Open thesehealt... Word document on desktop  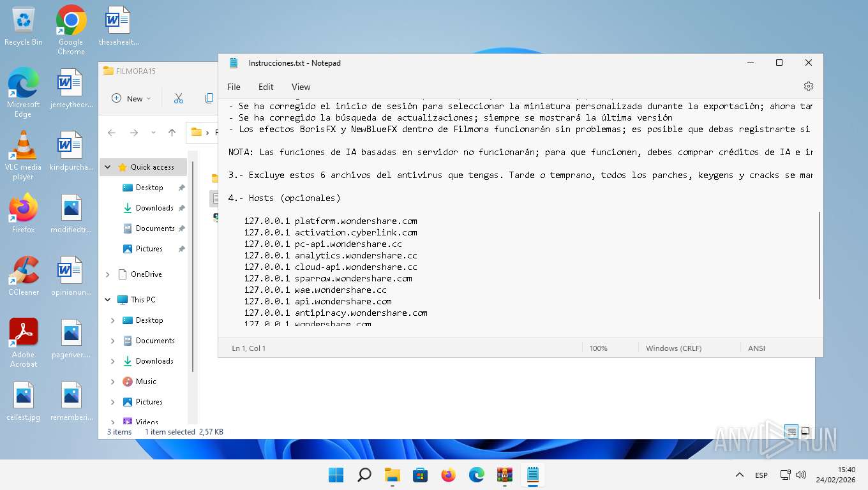(x=119, y=27)
